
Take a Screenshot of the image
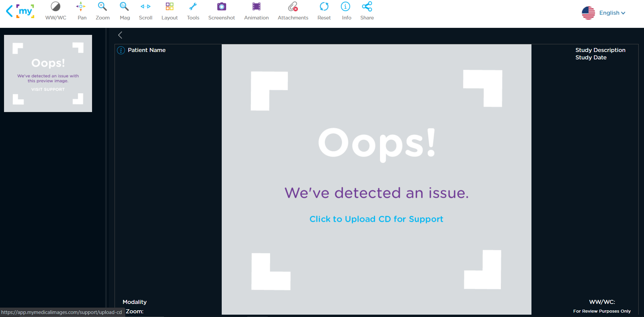pos(221,11)
